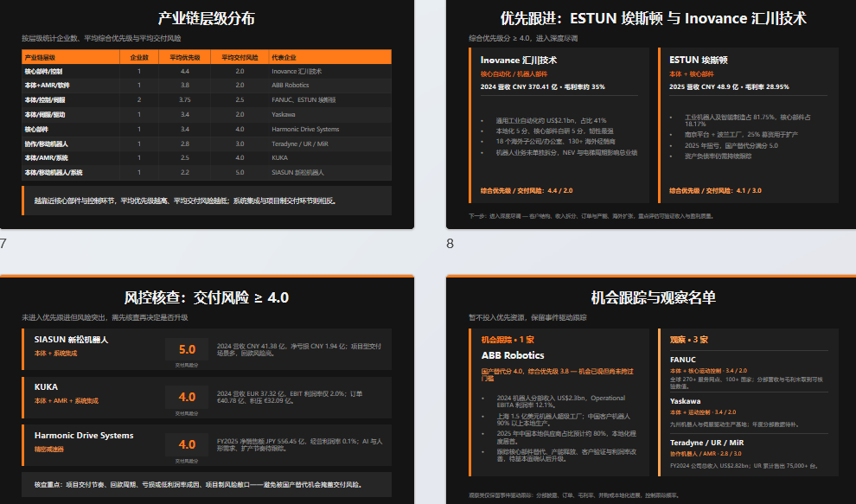Click the Inovance 汇川技术 card heading

tap(519, 60)
